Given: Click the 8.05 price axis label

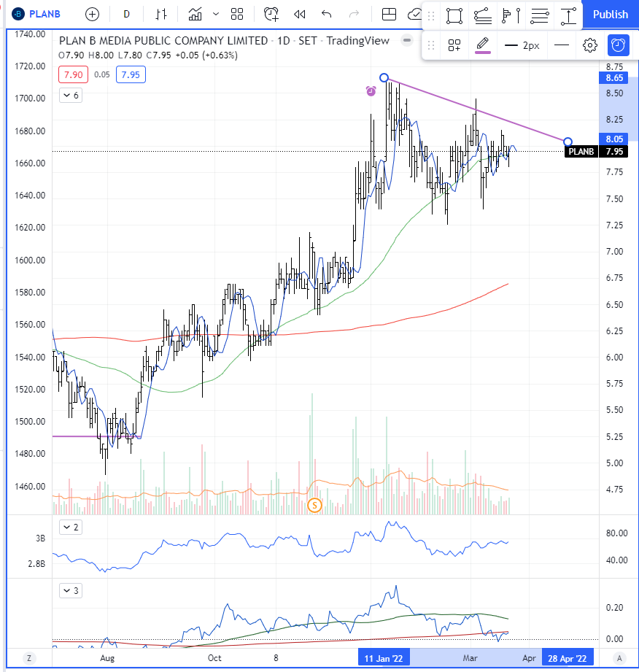Looking at the screenshot, I should coord(613,139).
